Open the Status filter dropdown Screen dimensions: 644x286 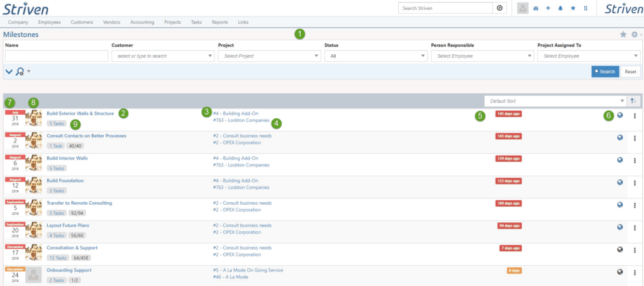coord(376,56)
